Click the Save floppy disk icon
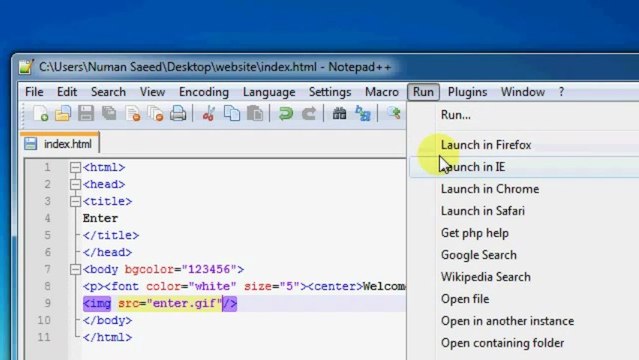This screenshot has height=360, width=639. tap(86, 113)
